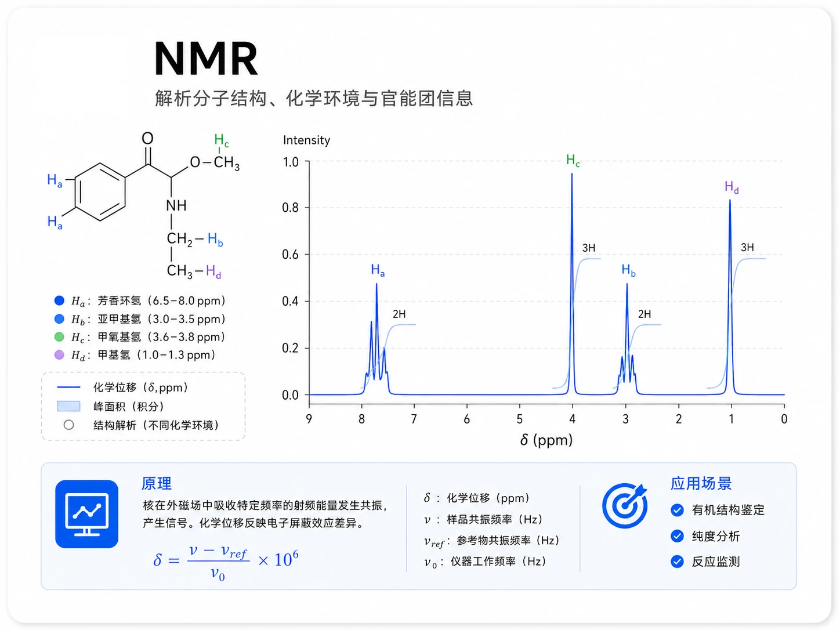This screenshot has height=630, width=840.
Task: Click the subtitle 解析分子结构、化学环境与官能团信息
Action: click(x=314, y=98)
